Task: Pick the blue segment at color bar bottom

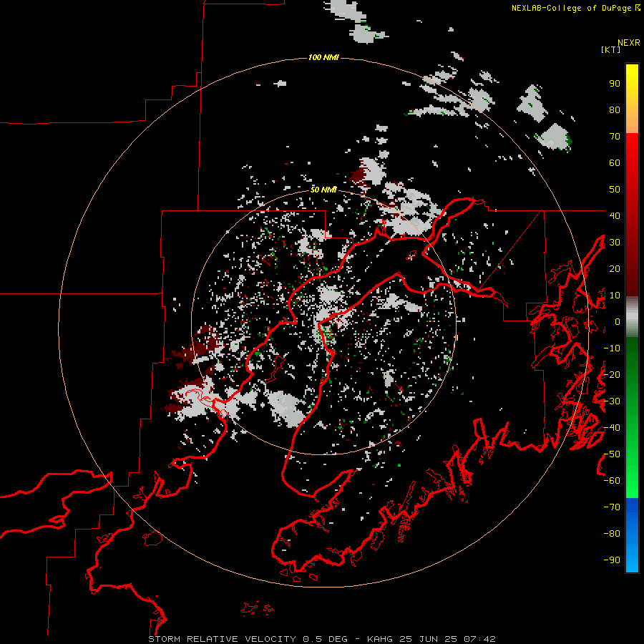Action: click(x=632, y=535)
